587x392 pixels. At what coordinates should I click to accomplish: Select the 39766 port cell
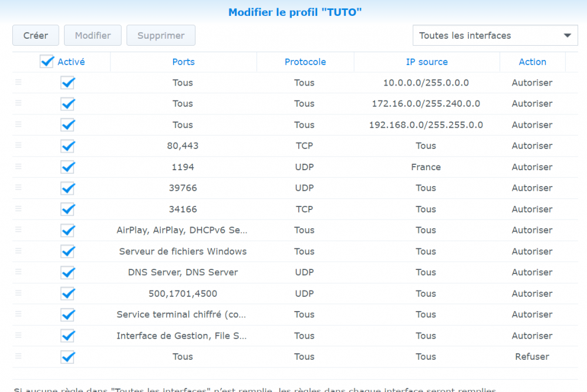click(183, 188)
